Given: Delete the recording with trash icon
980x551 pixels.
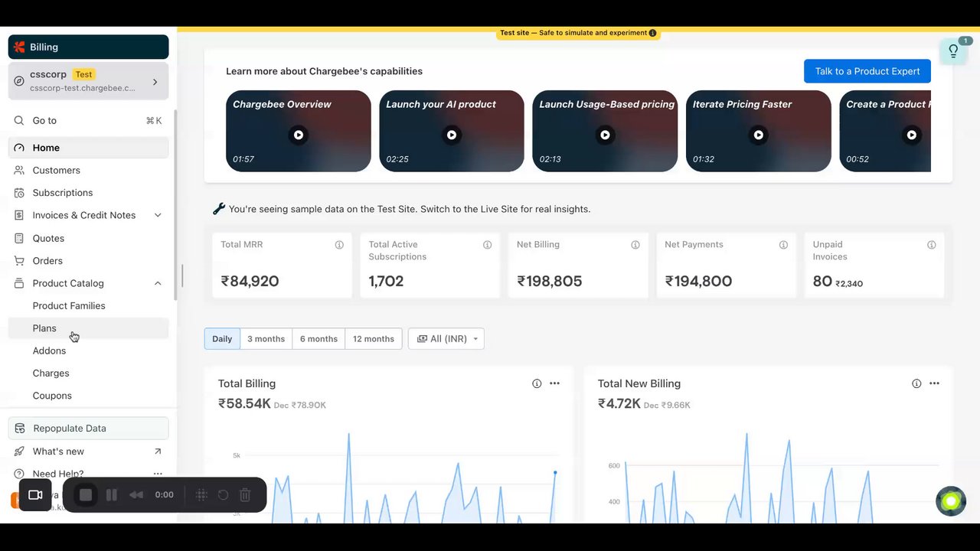Looking at the screenshot, I should (x=245, y=495).
